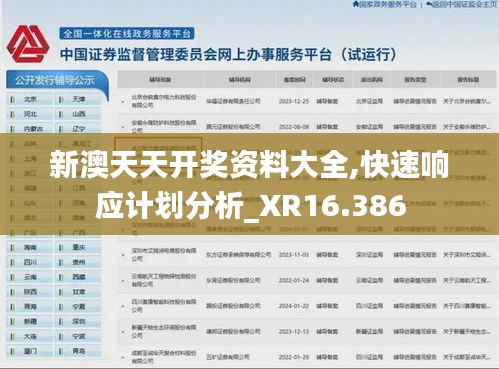The height and width of the screenshot is (369, 499).
Task: Click the 辅导机构 column header
Action: point(239,80)
